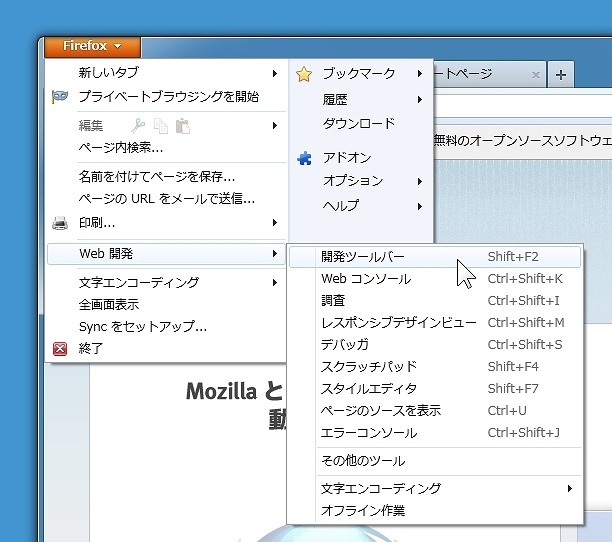Open ダウンロード menu item
The width and height of the screenshot is (612, 542).
coord(361,124)
